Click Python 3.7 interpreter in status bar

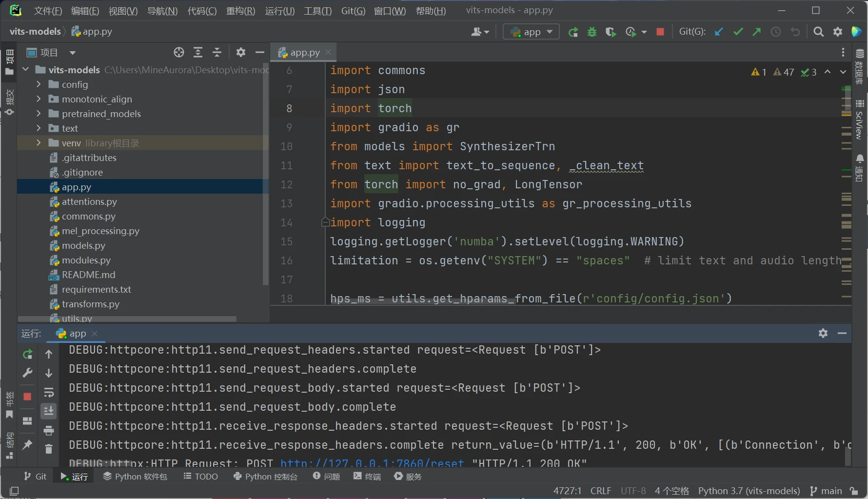[x=749, y=491]
